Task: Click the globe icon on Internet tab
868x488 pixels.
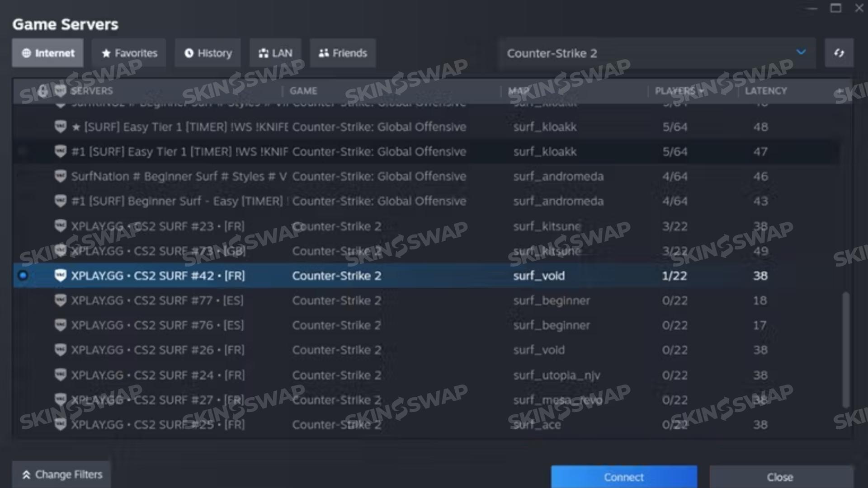Action: click(x=26, y=53)
